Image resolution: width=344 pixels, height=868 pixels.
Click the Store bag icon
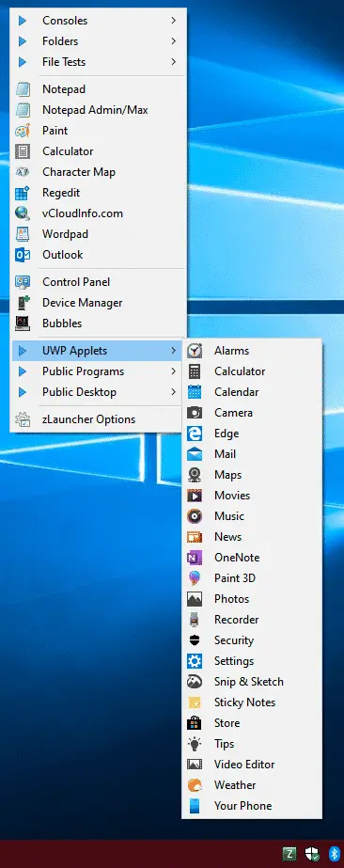click(x=195, y=723)
